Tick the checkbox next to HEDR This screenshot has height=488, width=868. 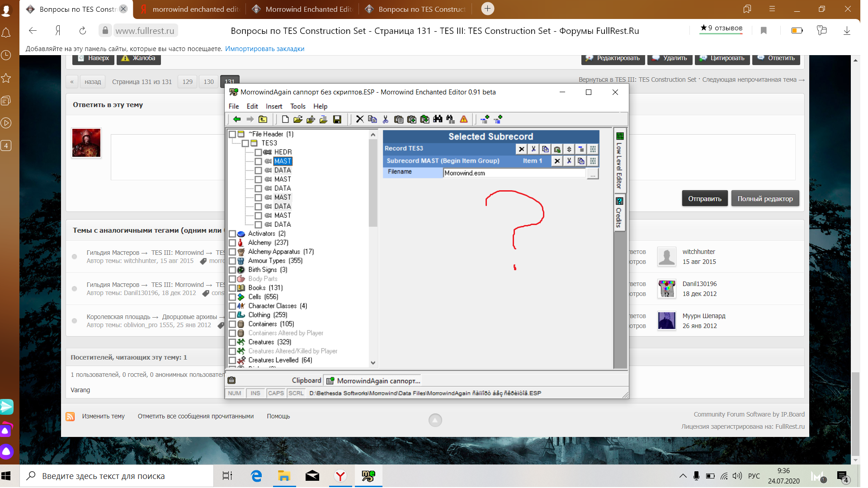click(258, 152)
